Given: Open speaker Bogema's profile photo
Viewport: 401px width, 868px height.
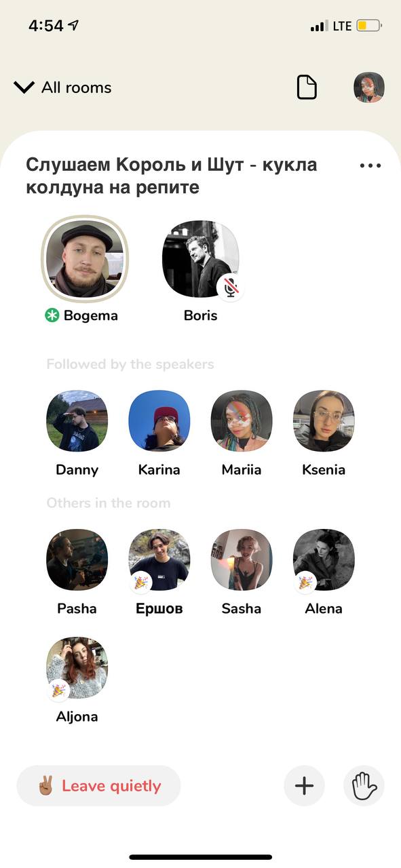Looking at the screenshot, I should pyautogui.click(x=85, y=260).
